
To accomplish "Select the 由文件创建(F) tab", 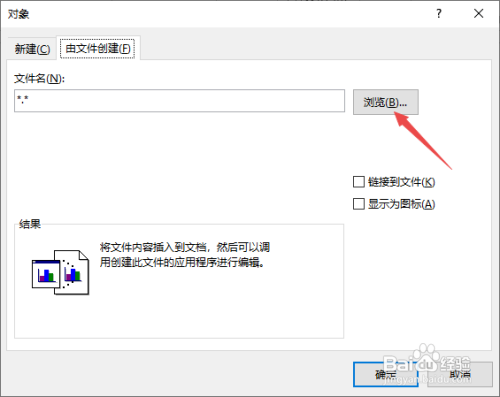I will pos(98,48).
